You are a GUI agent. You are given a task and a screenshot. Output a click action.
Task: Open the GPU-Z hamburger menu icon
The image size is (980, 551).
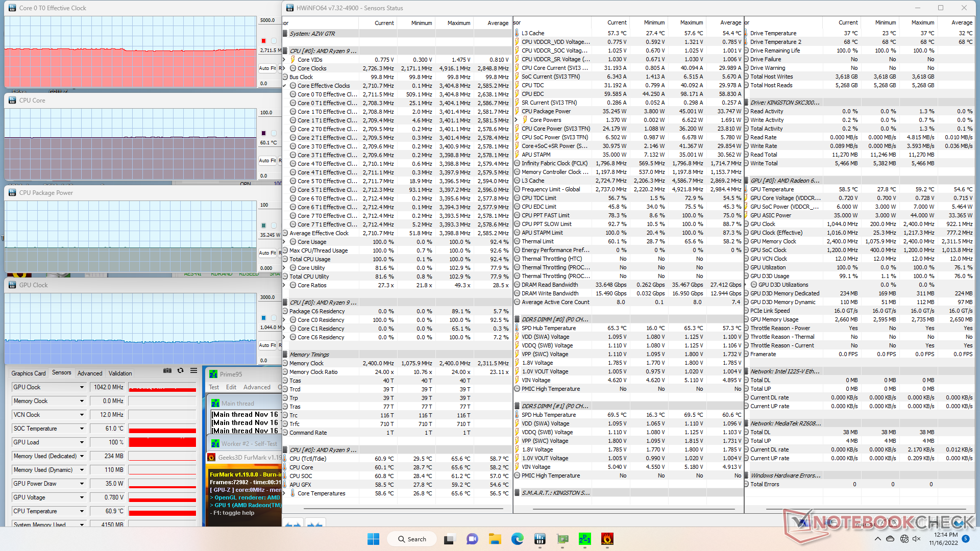click(x=193, y=371)
